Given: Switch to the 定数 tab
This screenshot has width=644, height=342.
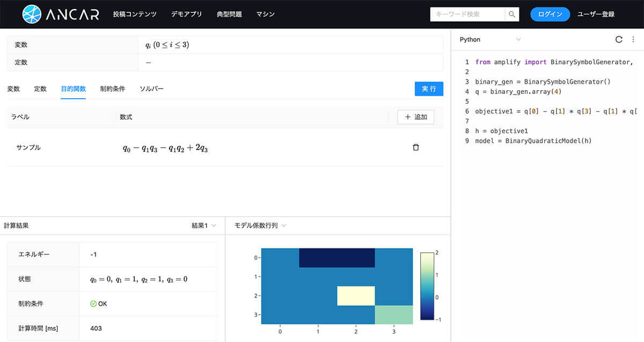Looking at the screenshot, I should [40, 89].
